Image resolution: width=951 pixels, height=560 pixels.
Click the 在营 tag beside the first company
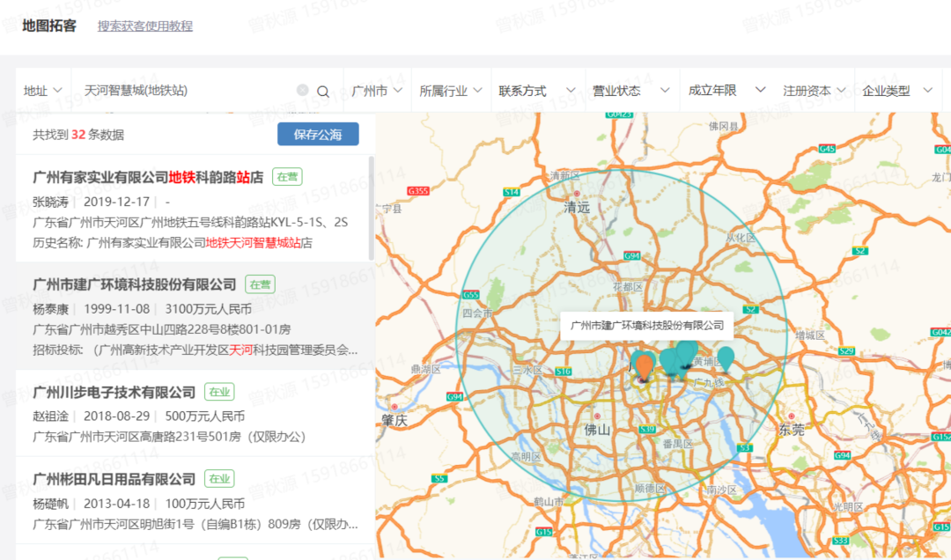coord(290,176)
